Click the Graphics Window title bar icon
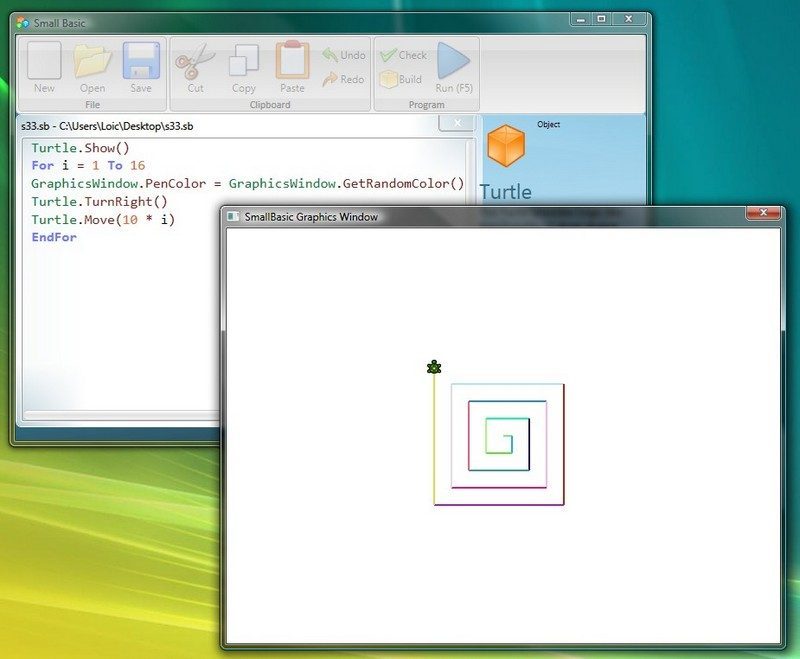The image size is (800, 659). [x=233, y=216]
